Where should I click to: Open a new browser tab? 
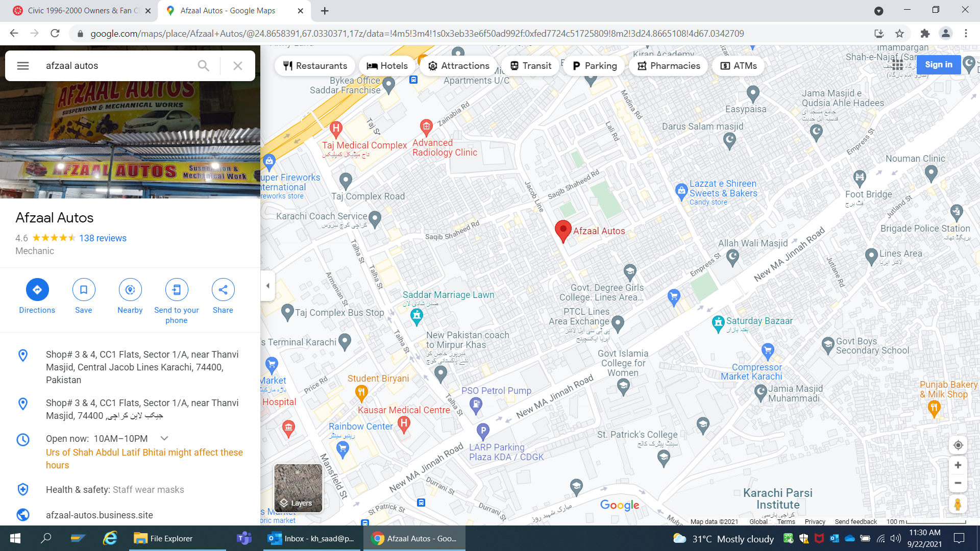tap(325, 11)
